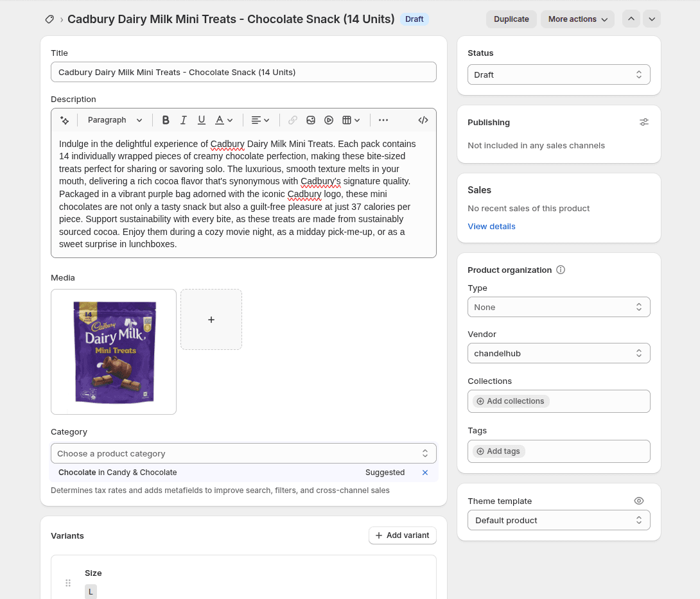Click Product organization info icon
This screenshot has height=599, width=700.
[561, 270]
